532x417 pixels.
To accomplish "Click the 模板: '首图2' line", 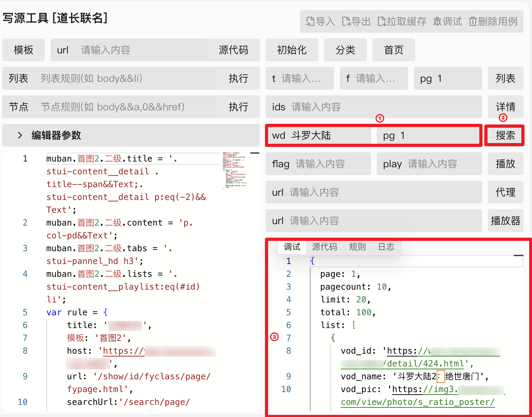I will [x=99, y=338].
